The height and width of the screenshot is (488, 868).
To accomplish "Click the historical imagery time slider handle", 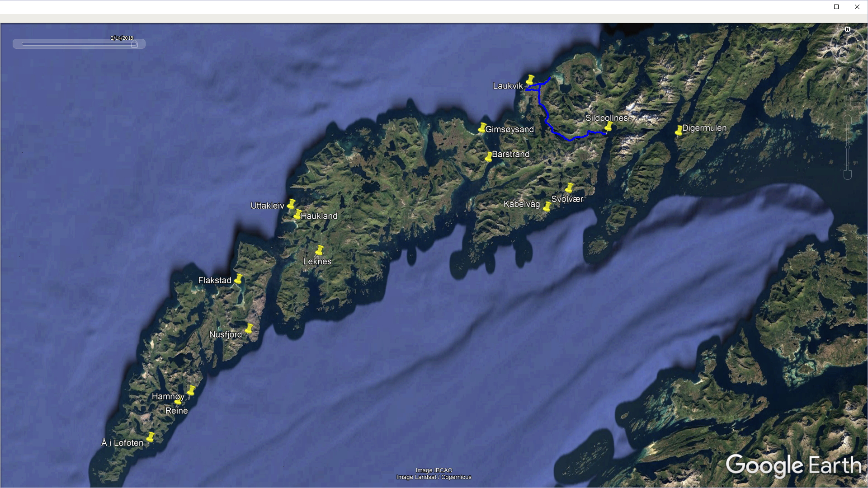I will tap(134, 44).
